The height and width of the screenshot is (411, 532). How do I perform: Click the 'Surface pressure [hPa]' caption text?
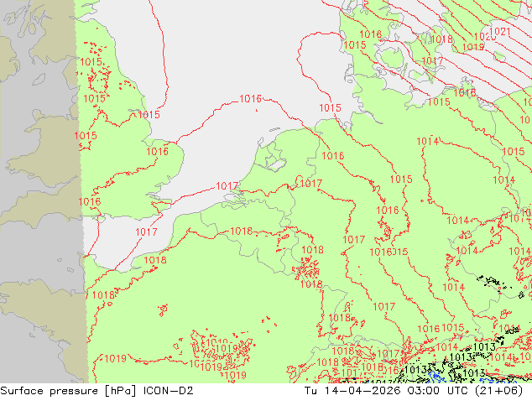coord(68,391)
